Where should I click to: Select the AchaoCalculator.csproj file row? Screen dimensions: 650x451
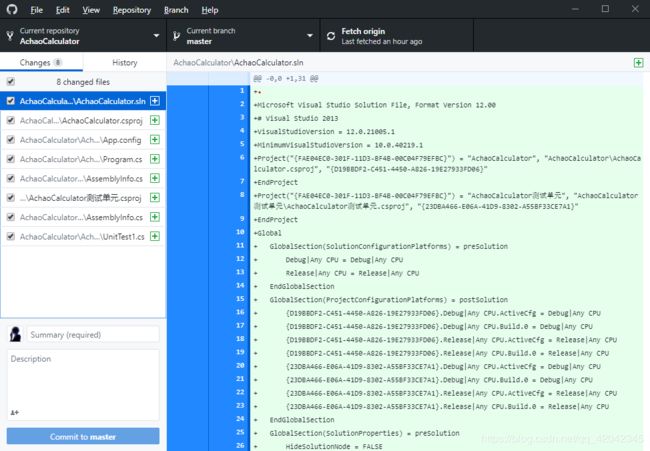(x=83, y=120)
